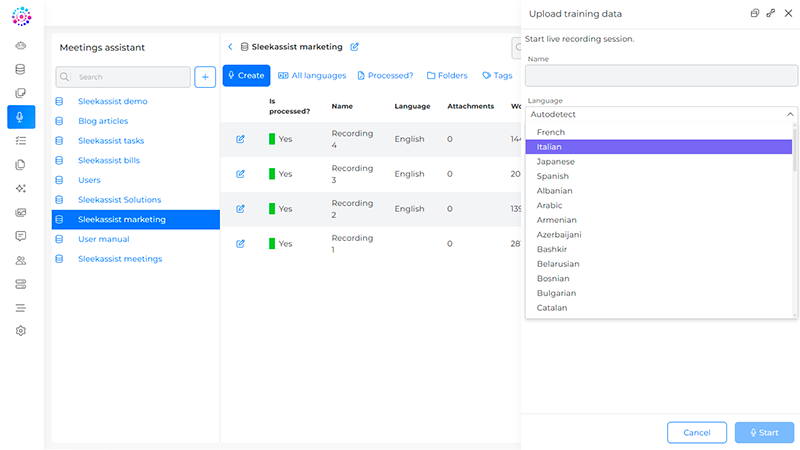Choose Bosnian in the language list

659,279
